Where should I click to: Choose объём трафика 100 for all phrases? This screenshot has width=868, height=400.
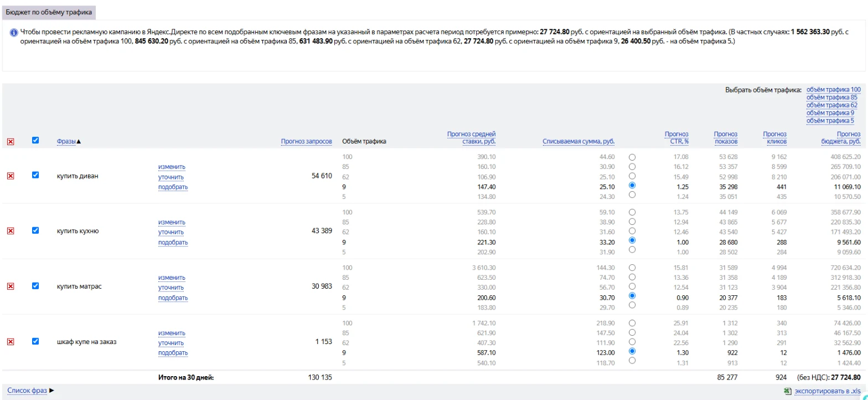point(833,90)
